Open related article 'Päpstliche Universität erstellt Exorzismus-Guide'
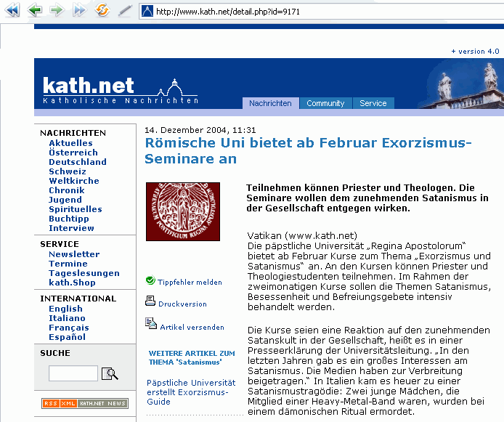504x422 pixels. [x=191, y=392]
